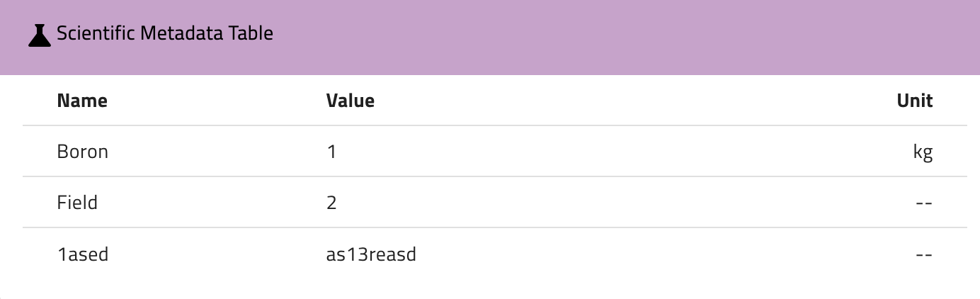
Task: Select the as13reasd value cell
Action: [371, 254]
